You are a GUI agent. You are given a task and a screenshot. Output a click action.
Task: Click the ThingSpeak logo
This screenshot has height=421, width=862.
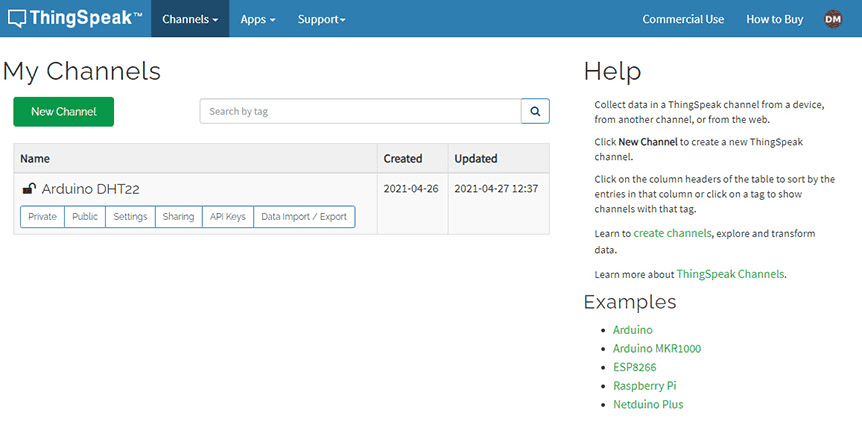[75, 19]
